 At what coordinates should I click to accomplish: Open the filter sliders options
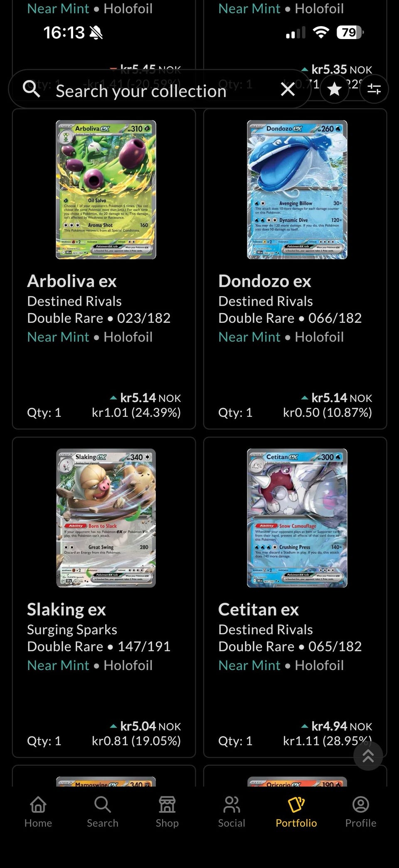(x=374, y=89)
